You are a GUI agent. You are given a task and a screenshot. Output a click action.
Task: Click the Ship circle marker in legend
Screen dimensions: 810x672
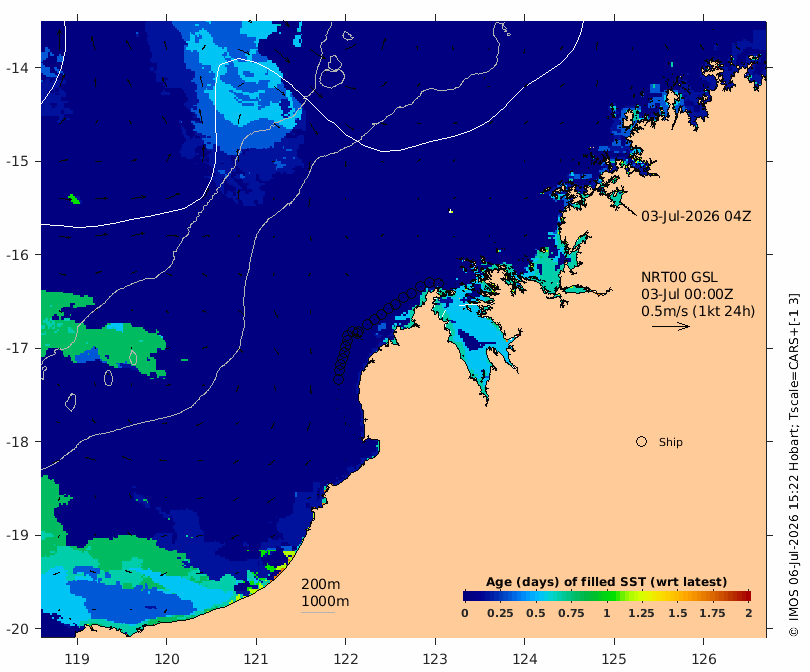[x=641, y=442]
